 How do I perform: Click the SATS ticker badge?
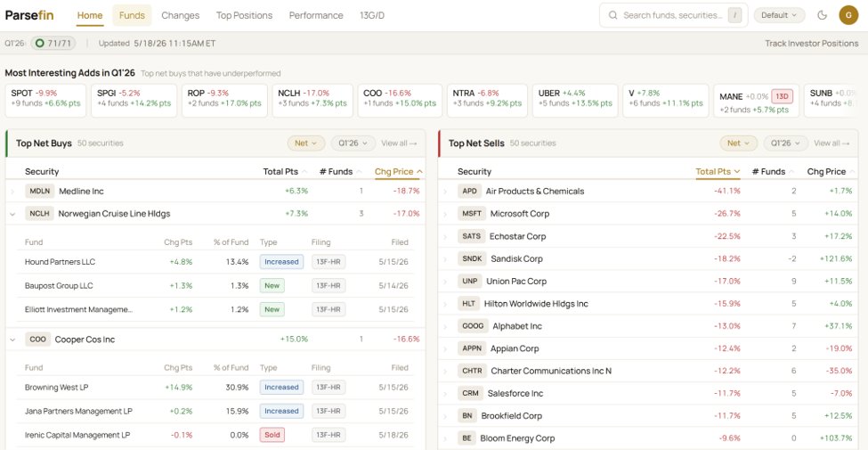[471, 236]
